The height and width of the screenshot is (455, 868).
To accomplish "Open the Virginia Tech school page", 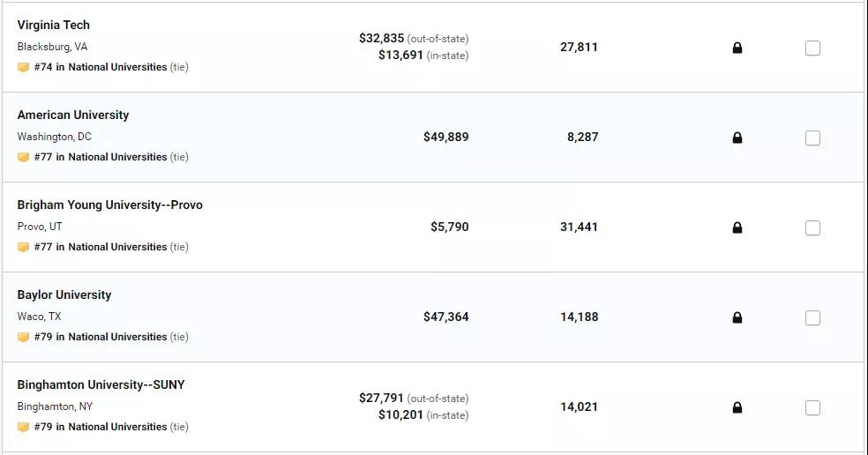I will coord(53,25).
